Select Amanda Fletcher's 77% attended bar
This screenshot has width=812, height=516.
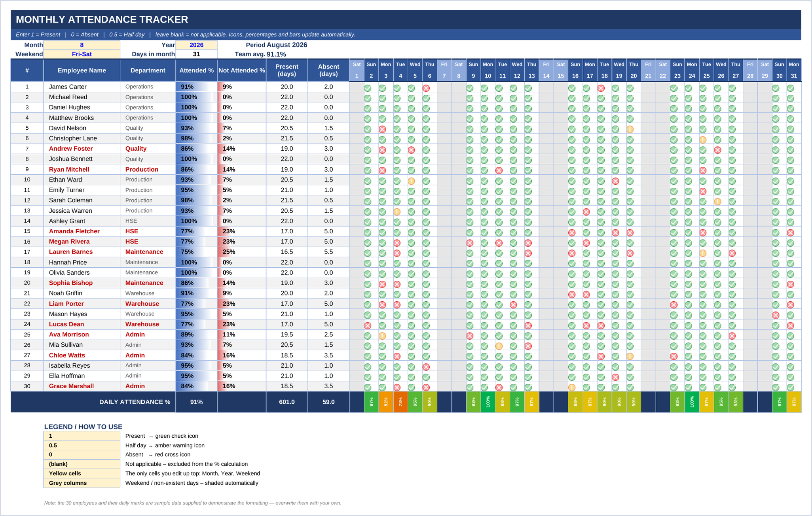pos(197,231)
